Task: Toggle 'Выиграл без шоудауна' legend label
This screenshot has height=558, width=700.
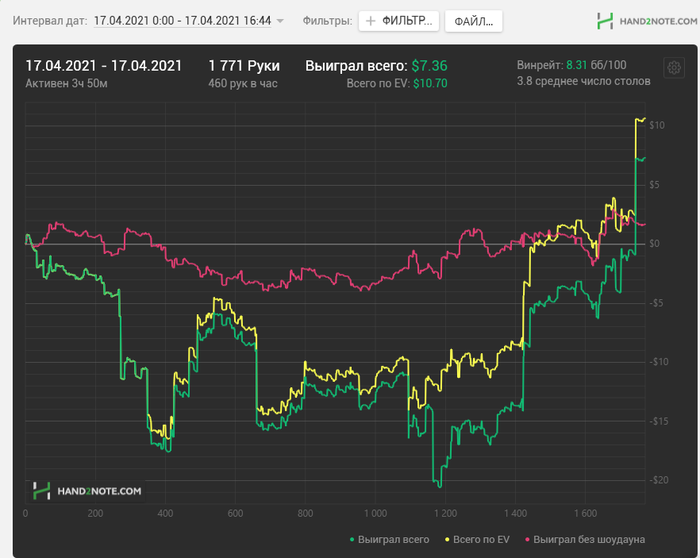Action: [589, 540]
